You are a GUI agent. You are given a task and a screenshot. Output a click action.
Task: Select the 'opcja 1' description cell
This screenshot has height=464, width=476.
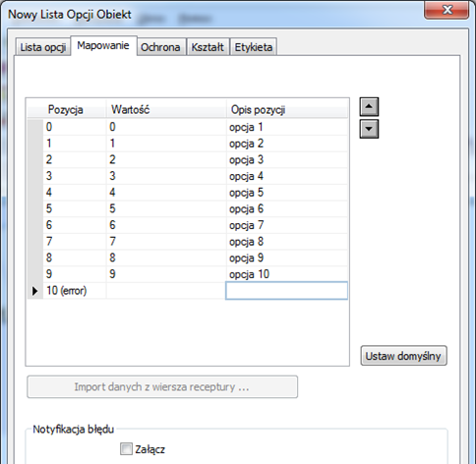(287, 127)
